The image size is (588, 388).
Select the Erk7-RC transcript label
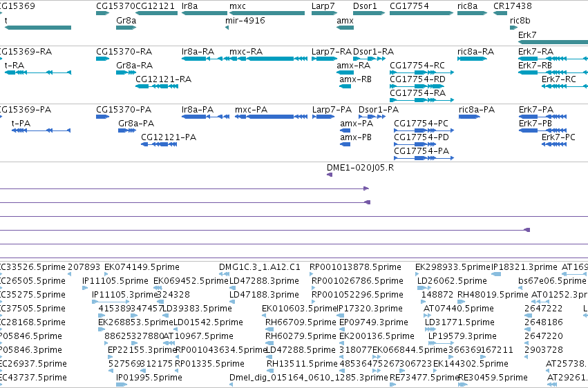[x=559, y=79]
